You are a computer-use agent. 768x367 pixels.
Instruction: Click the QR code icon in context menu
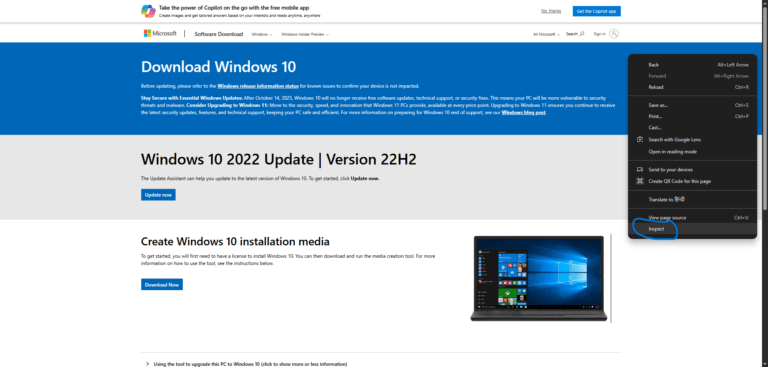[639, 181]
